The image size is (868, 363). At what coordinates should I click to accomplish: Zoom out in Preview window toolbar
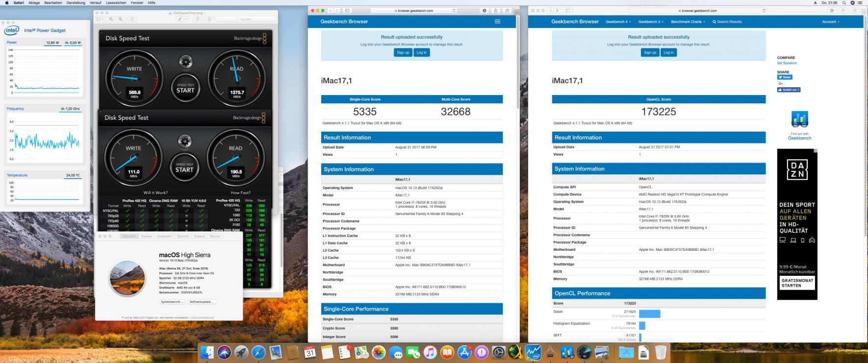pos(111,19)
